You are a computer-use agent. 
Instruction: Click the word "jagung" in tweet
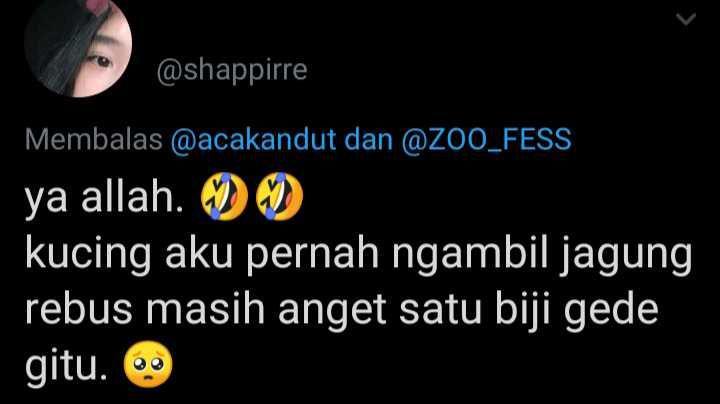[625, 255]
